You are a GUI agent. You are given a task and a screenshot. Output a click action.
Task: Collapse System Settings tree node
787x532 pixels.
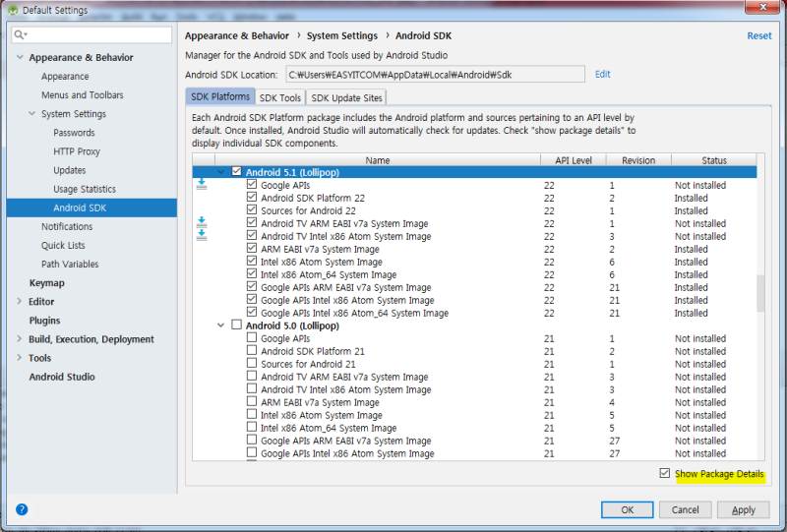coord(32,113)
